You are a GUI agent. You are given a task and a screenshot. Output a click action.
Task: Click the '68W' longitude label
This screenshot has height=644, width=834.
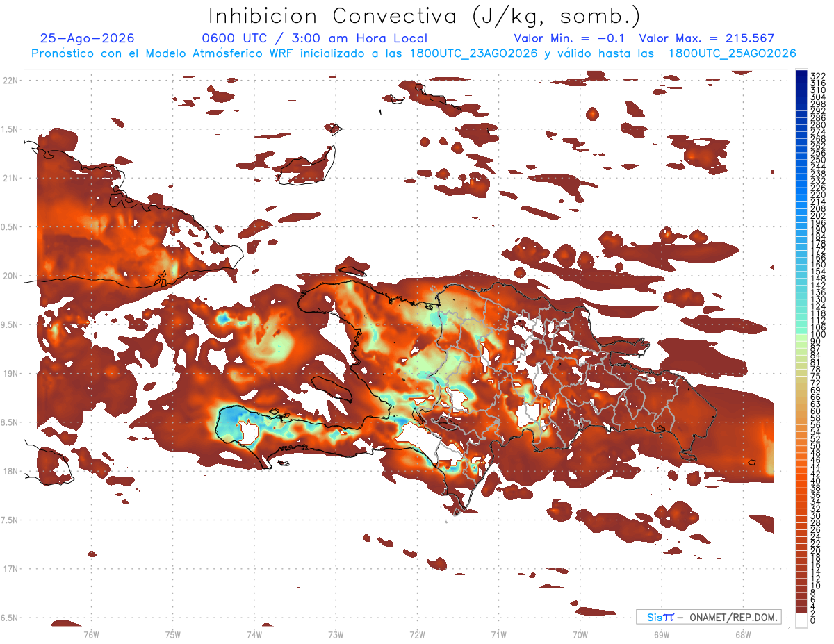pyautogui.click(x=743, y=634)
